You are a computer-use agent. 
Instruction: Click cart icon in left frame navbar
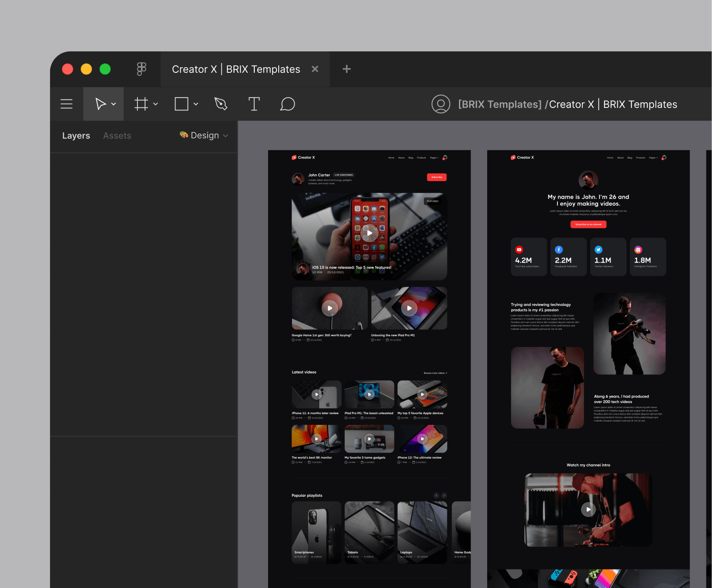445,158
